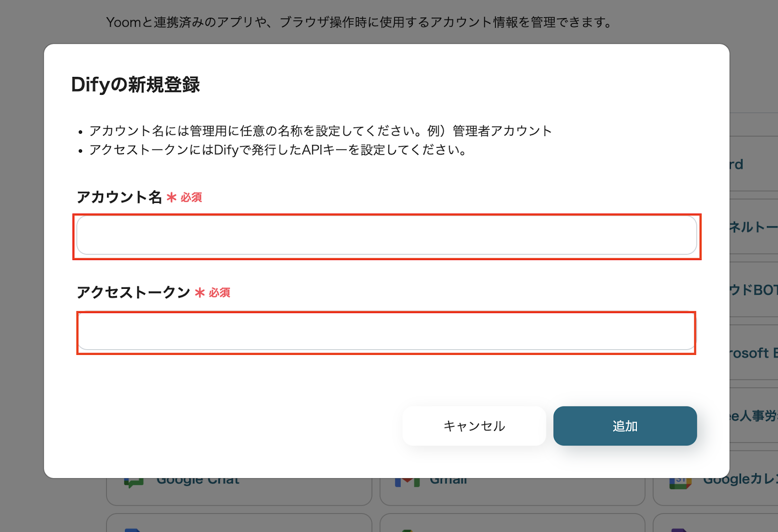
Task: Click the Google Chat app icon
Action: pyautogui.click(x=134, y=482)
